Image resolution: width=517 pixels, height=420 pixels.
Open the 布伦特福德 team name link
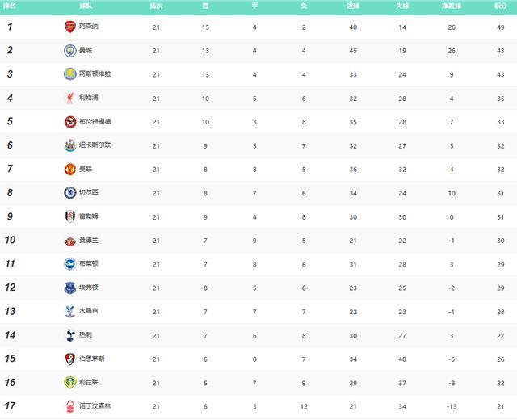95,122
